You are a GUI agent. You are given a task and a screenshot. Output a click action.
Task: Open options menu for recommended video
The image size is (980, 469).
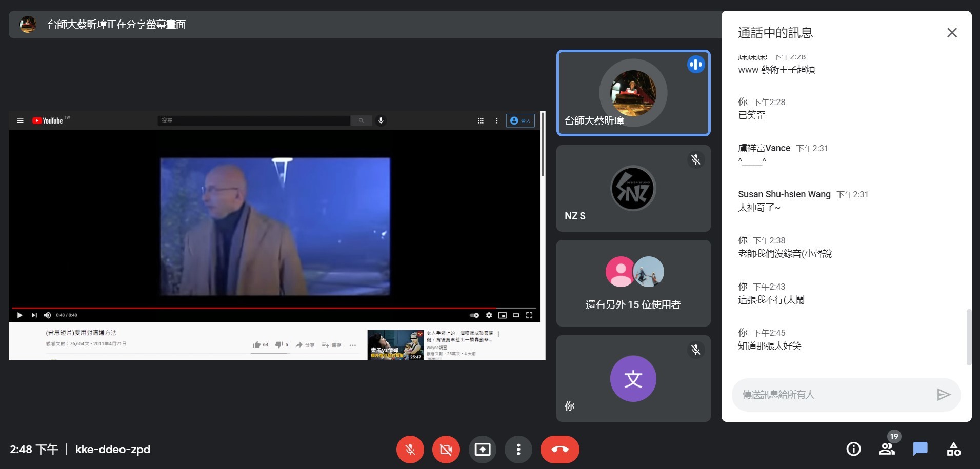[498, 334]
